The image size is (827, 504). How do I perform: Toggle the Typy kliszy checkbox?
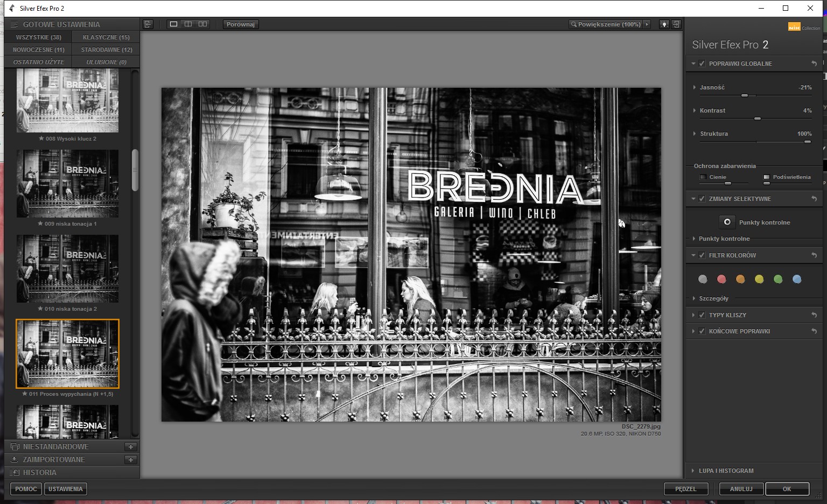[702, 315]
